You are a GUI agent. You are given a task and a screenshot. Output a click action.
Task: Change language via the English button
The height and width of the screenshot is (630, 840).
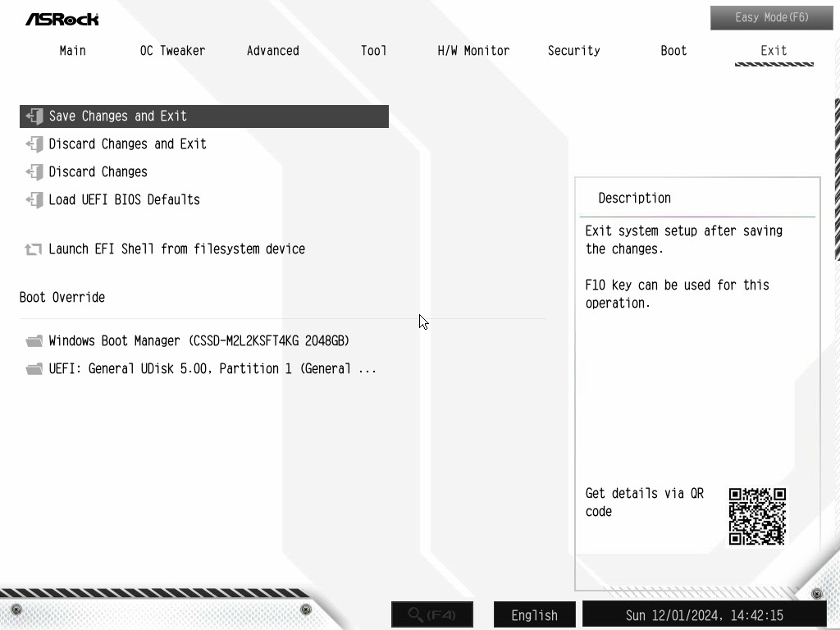point(535,615)
